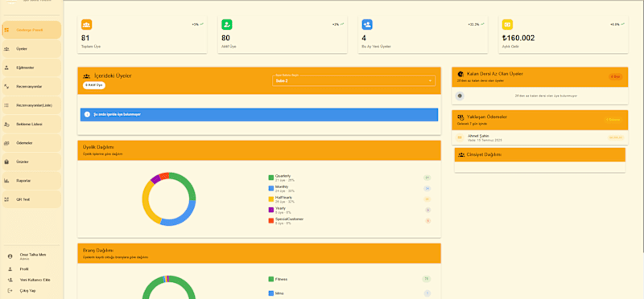The image size is (644, 299).
Task: Click the orange Toplam Üye group icon
Action: [86, 25]
